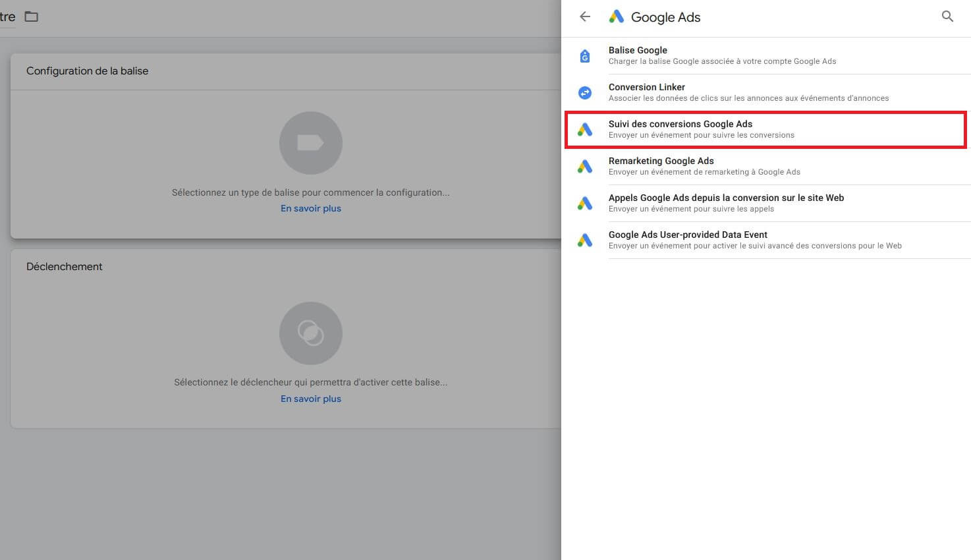Click the trigger placeholder circle in Déclenchement
The height and width of the screenshot is (560, 971).
point(311,333)
